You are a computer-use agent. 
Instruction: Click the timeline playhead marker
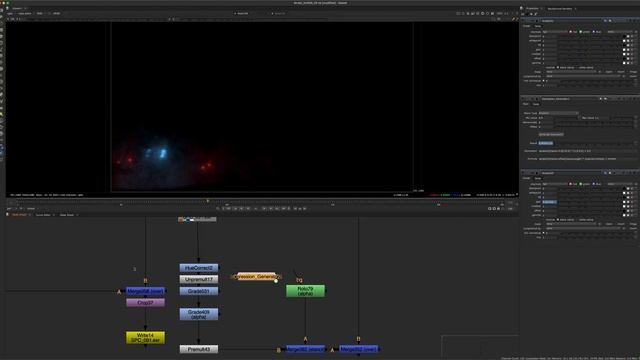(208, 201)
